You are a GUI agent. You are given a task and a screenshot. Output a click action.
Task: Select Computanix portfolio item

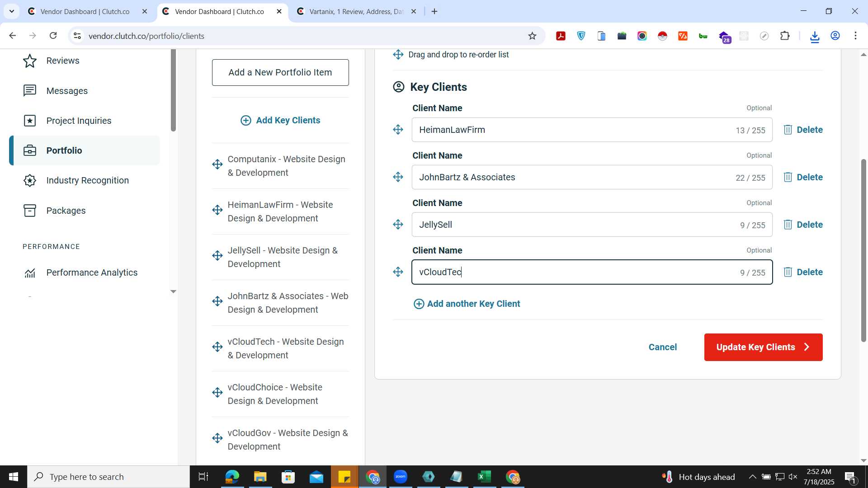[x=287, y=166]
